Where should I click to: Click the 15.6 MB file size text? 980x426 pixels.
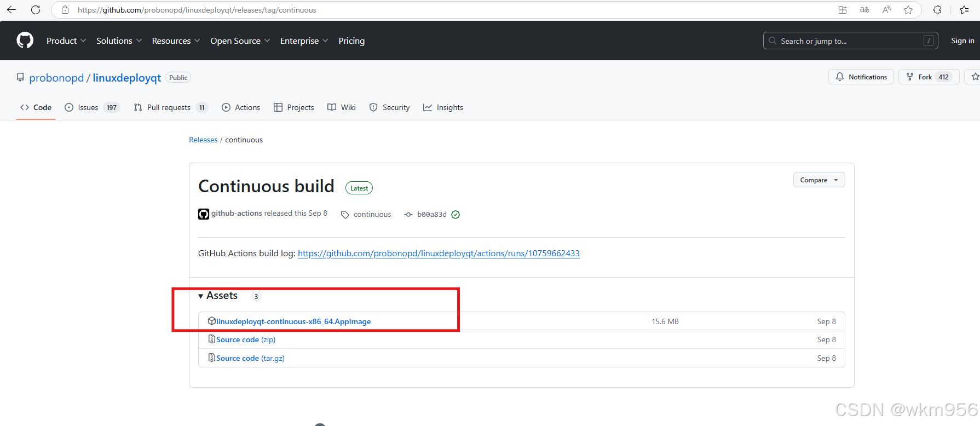[665, 321]
